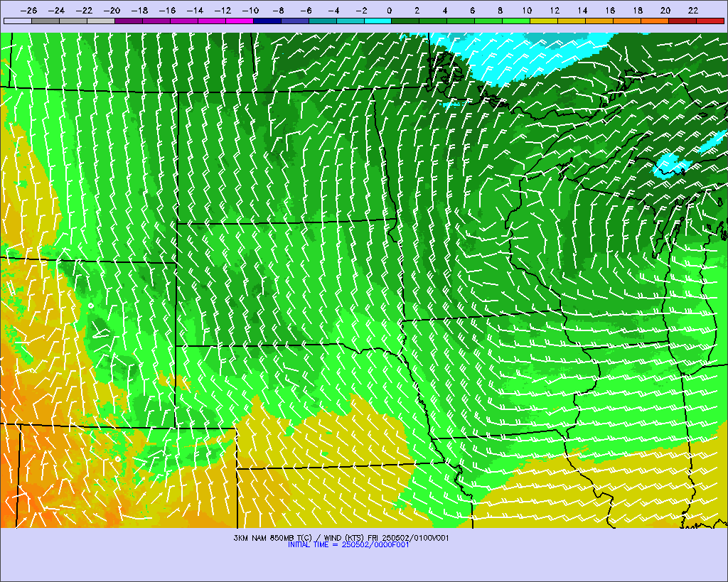The width and height of the screenshot is (728, 582).
Task: Click the bright red swatch right of 22
Action: [710, 21]
